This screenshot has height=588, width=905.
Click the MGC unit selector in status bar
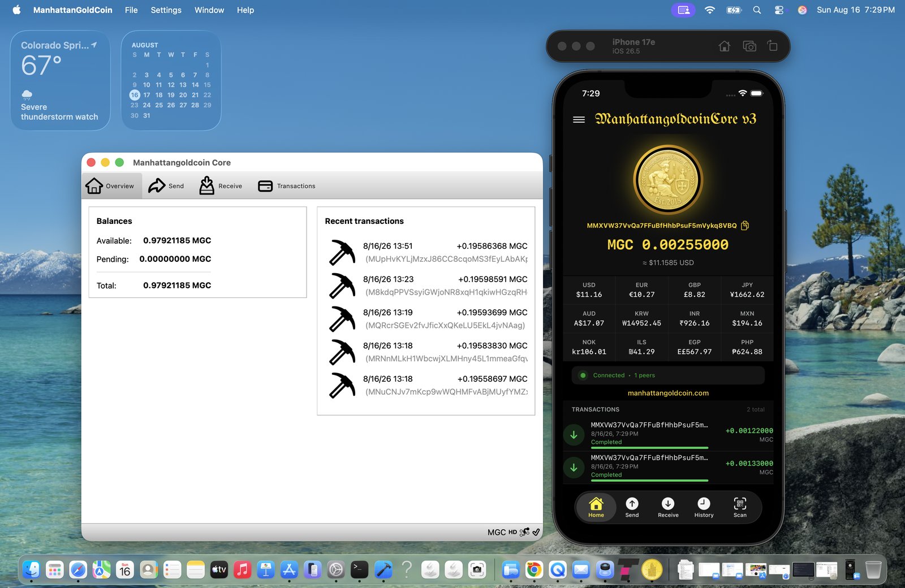click(x=496, y=532)
